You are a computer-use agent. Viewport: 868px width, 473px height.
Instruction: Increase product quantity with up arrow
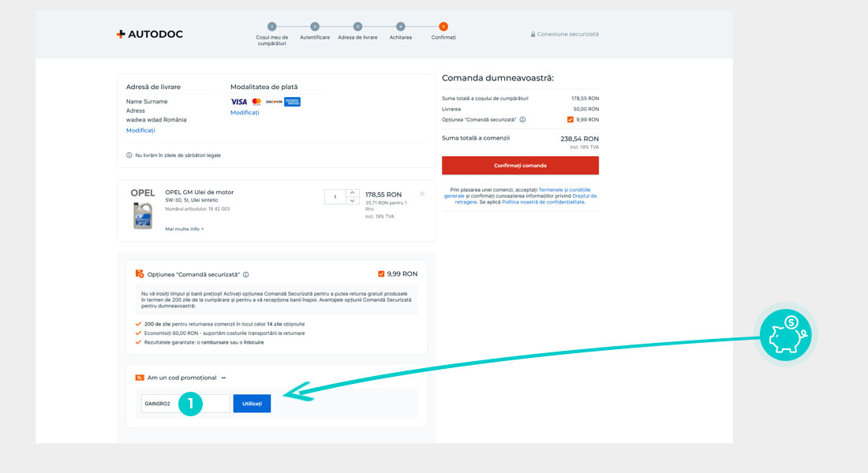(352, 193)
